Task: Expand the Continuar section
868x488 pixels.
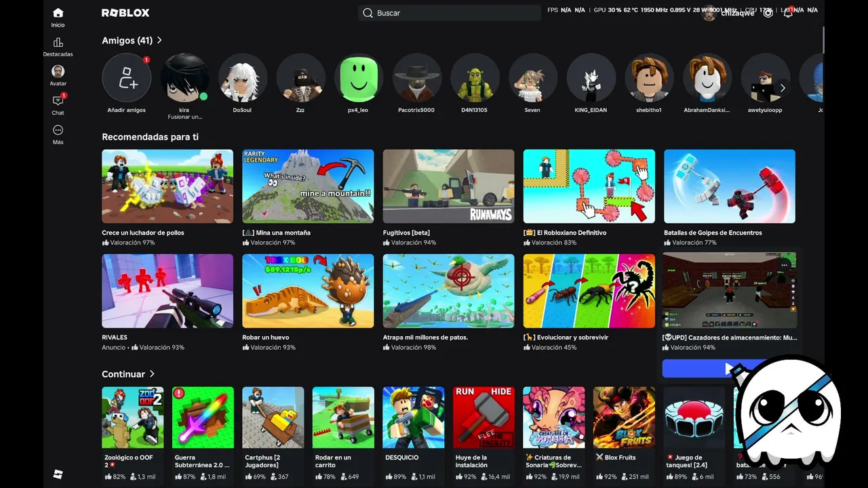Action: (128, 374)
